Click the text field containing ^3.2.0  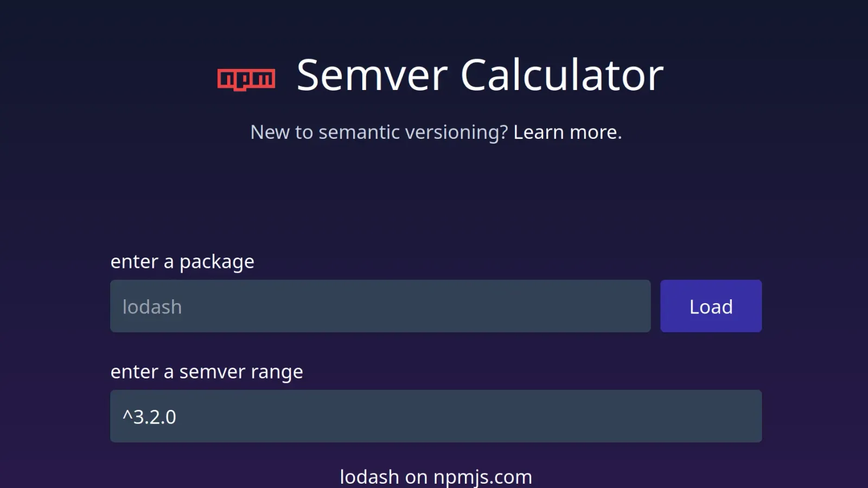point(436,416)
